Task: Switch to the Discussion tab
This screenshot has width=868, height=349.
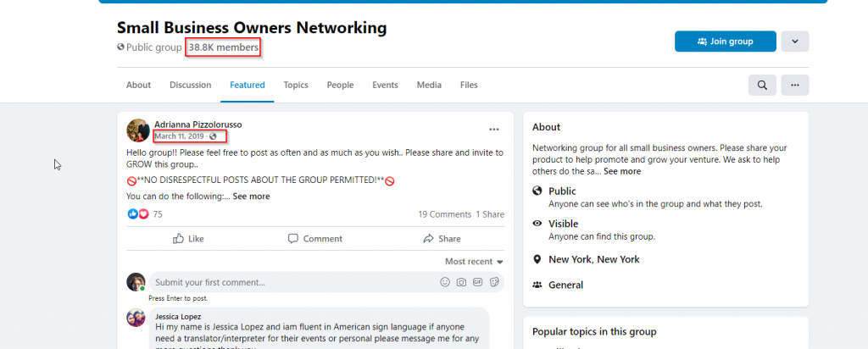Action: pyautogui.click(x=191, y=86)
